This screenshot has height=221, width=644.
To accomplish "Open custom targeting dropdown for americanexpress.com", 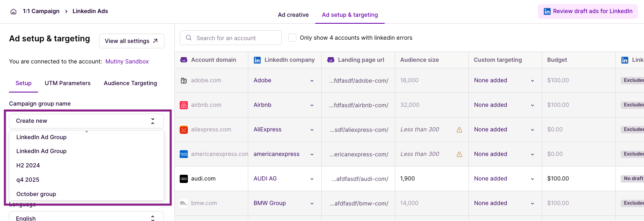I will click(x=505, y=154).
